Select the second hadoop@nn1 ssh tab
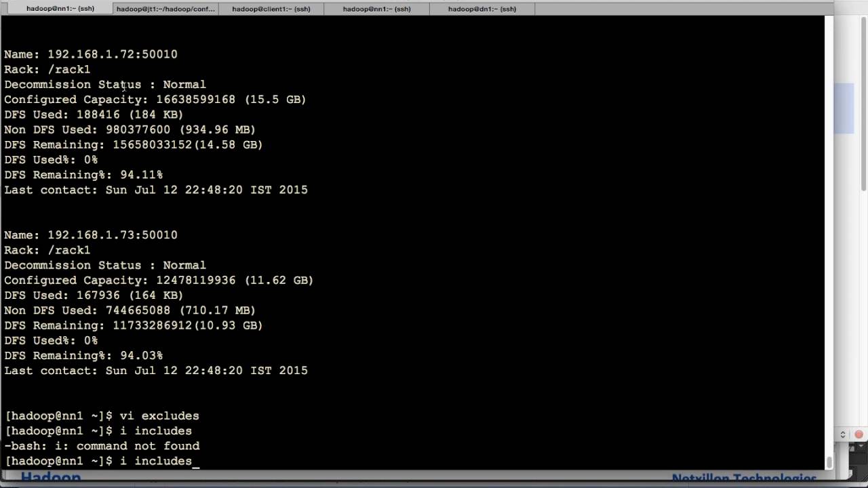The width and height of the screenshot is (868, 488). (x=376, y=9)
